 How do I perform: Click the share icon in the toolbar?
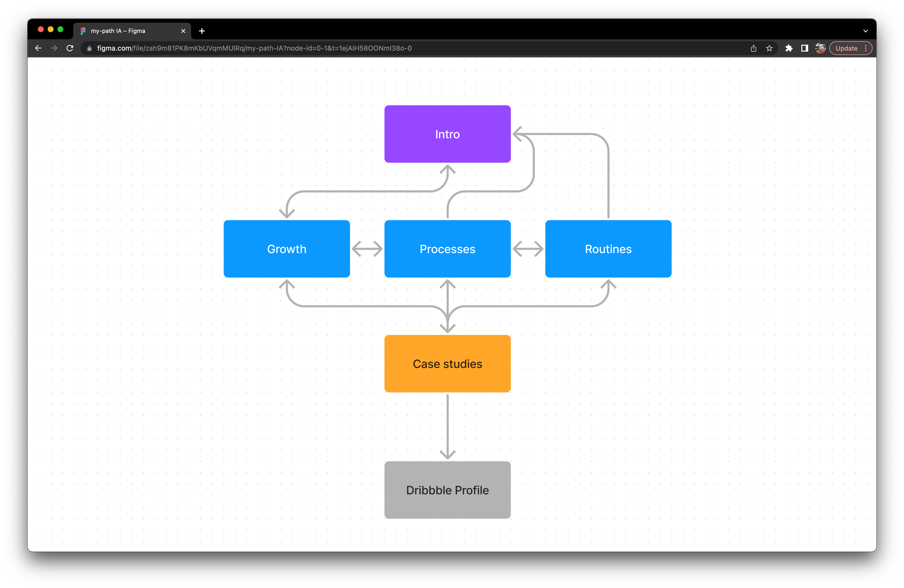754,48
